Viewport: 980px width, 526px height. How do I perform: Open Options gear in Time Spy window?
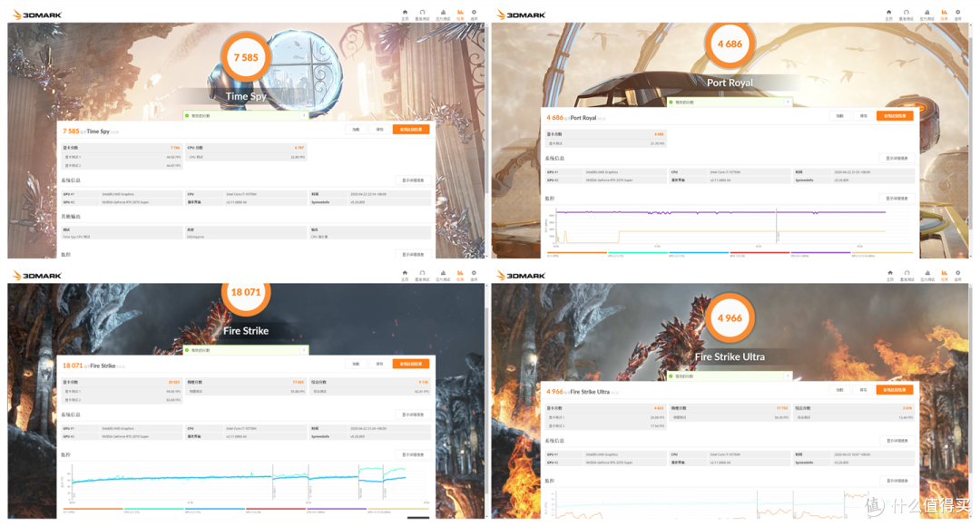coord(474,13)
